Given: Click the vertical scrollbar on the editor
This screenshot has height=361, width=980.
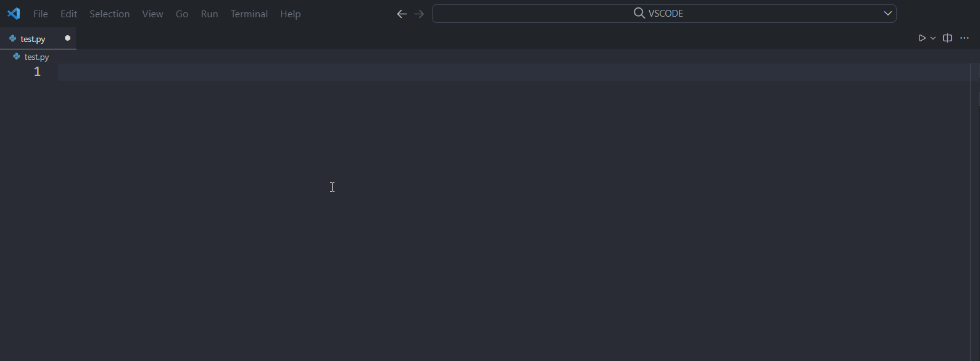Looking at the screenshot, I should [975, 212].
